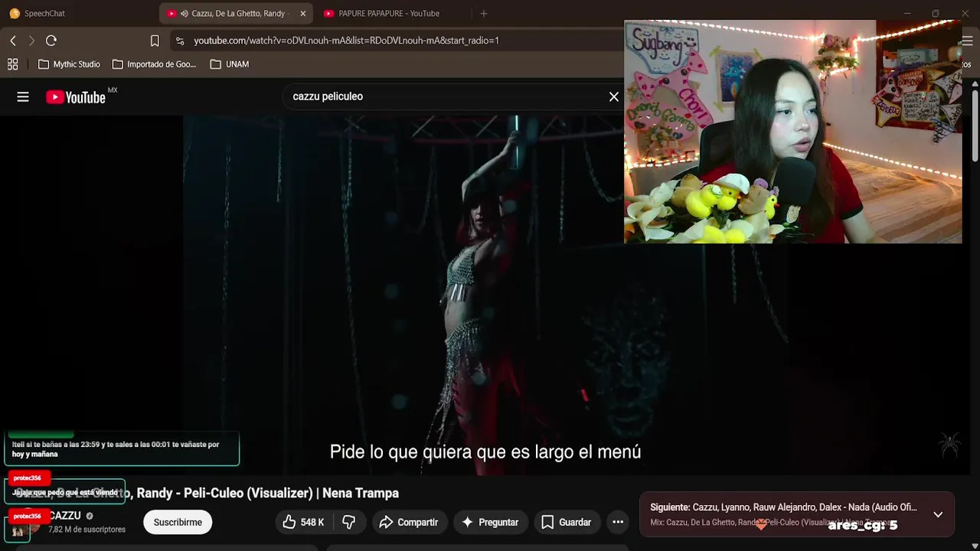The height and width of the screenshot is (551, 980).
Task: Clear the search query with X
Action: tap(613, 96)
